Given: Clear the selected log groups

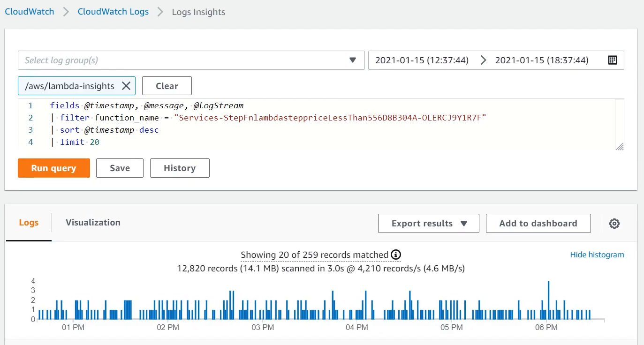Looking at the screenshot, I should [167, 86].
